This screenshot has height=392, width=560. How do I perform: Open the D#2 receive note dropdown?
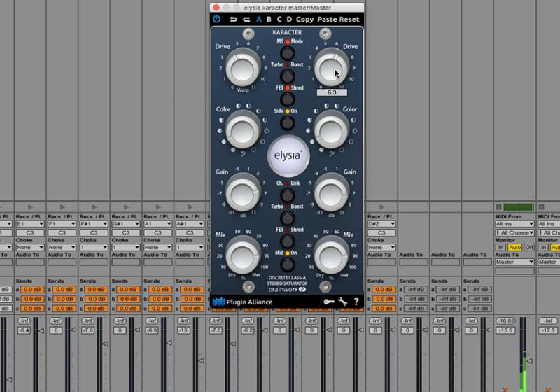(381, 224)
